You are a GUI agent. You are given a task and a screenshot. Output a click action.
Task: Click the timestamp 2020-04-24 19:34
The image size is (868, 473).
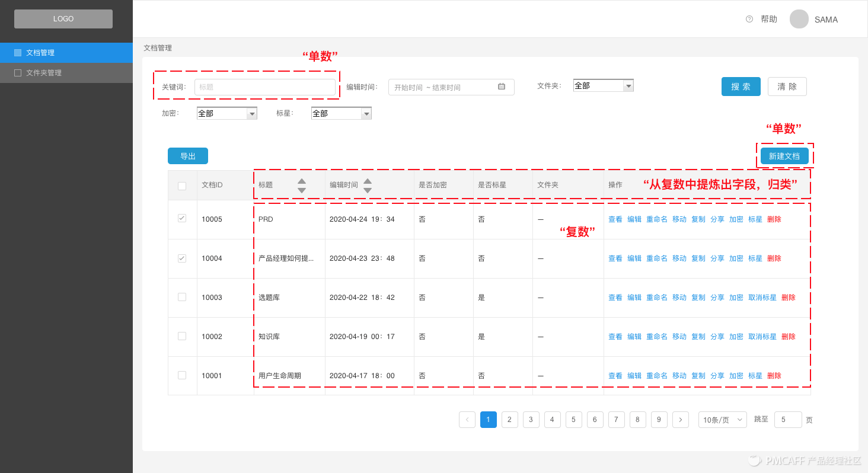362,219
